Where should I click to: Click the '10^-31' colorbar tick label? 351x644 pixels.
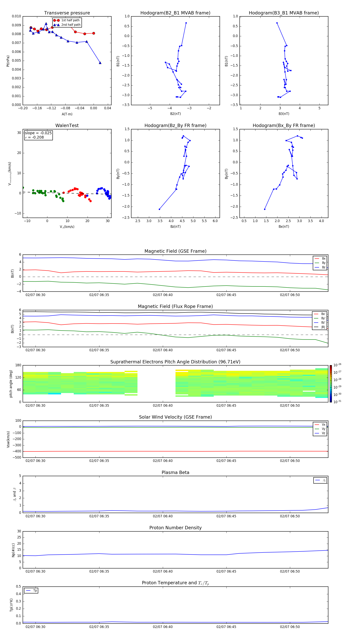pos(337,402)
